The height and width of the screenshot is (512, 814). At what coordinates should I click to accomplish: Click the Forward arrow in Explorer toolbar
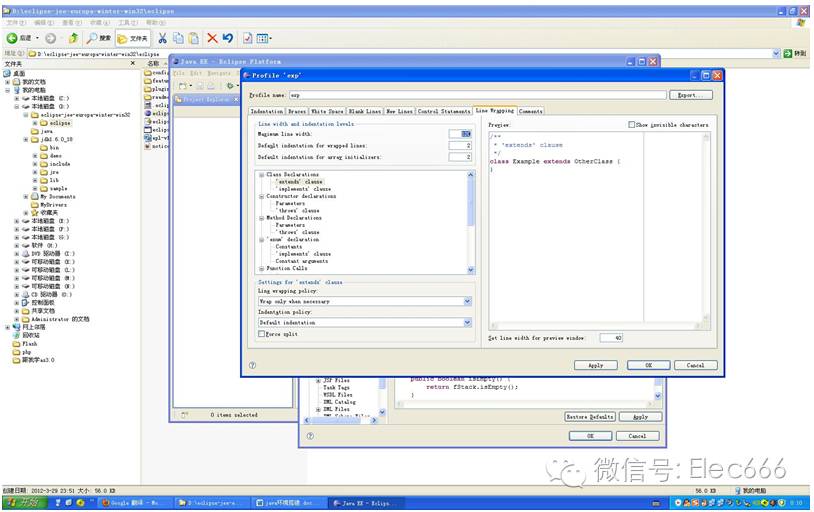(x=50, y=38)
